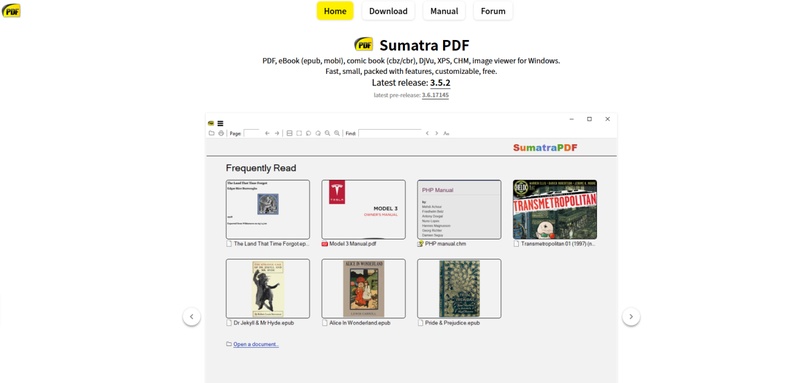
Task: Toggle the Match Case Aa icon
Action: point(446,133)
